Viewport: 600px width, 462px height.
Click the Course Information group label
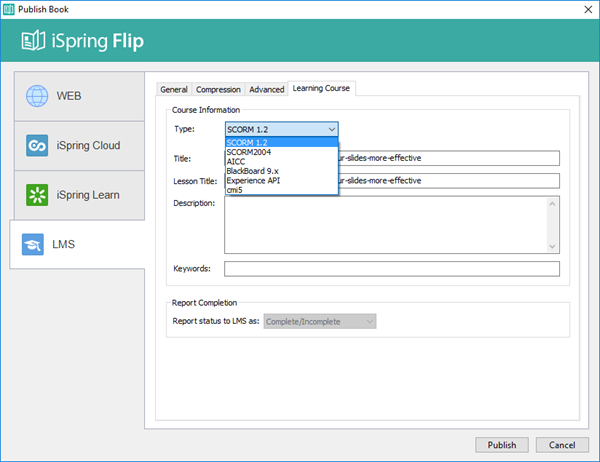tap(206, 110)
